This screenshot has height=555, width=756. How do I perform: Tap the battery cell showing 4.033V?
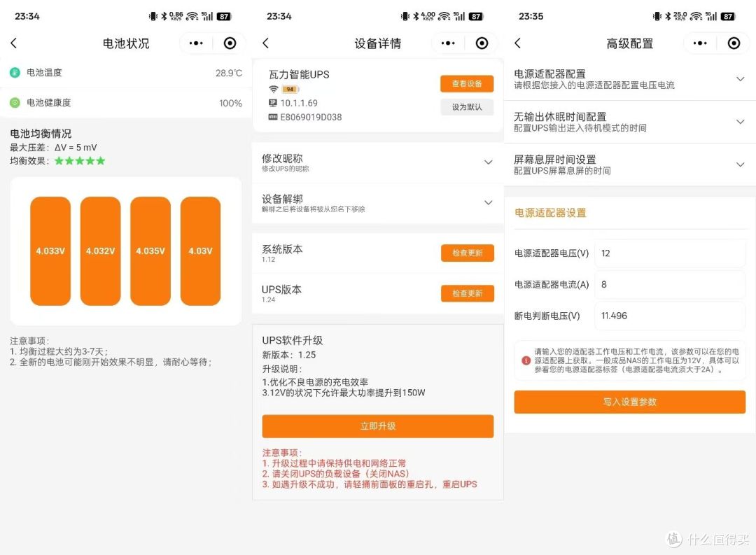coord(50,251)
